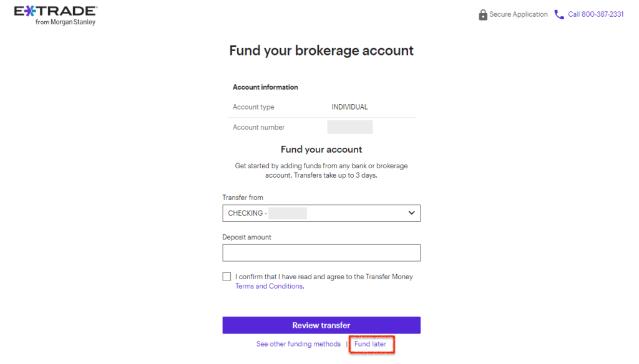Click the Deposit amount label

click(x=246, y=237)
